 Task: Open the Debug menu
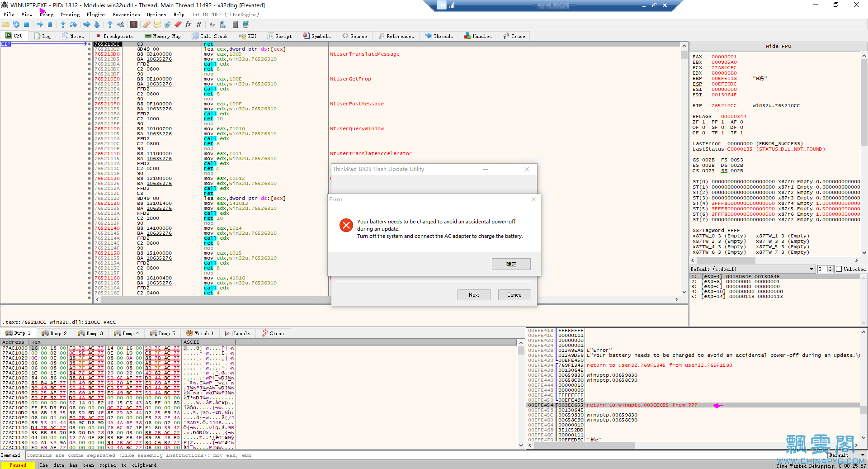click(x=46, y=14)
